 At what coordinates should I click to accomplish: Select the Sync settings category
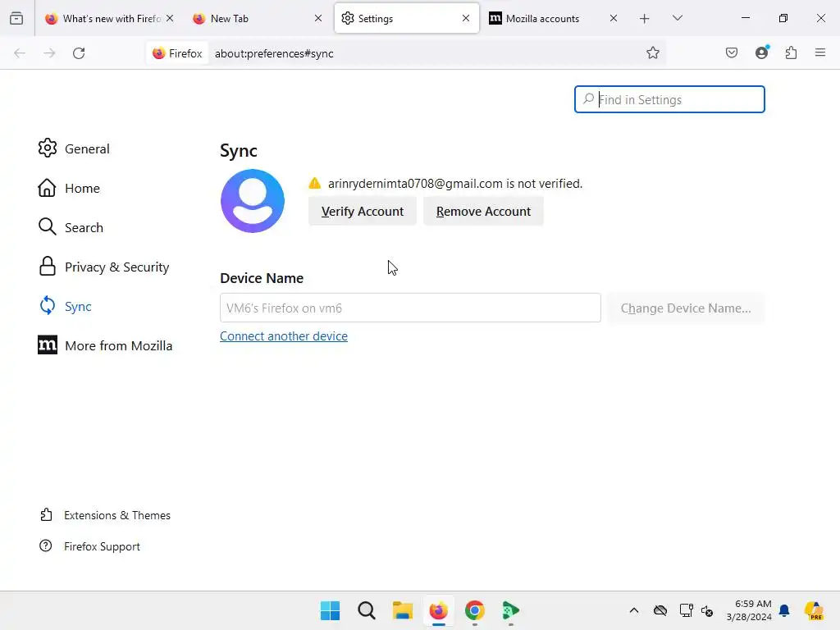pos(65,306)
